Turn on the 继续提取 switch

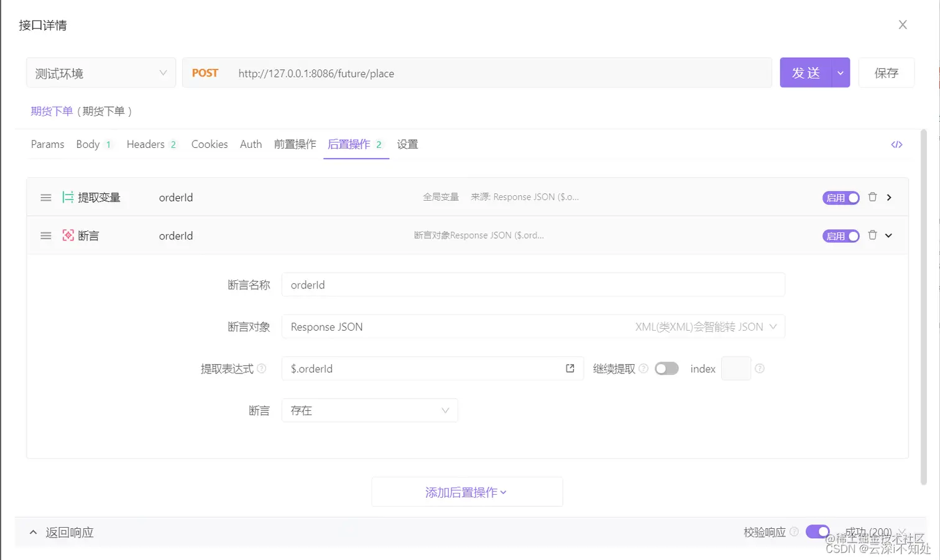click(x=666, y=369)
